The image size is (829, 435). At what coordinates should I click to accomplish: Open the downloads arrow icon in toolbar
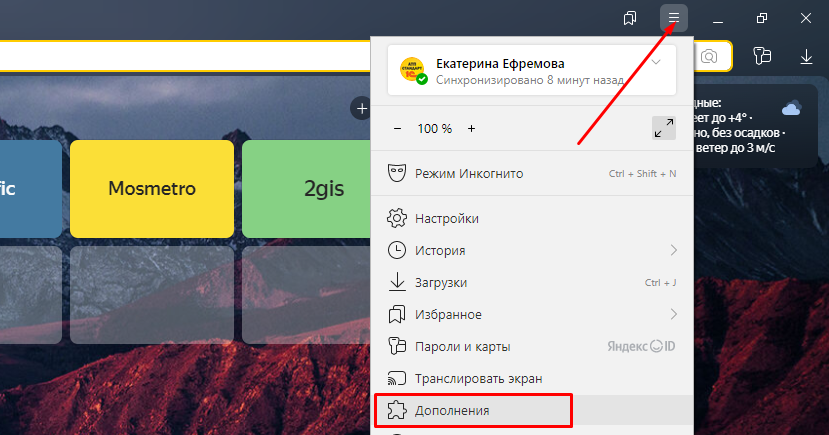[x=806, y=57]
